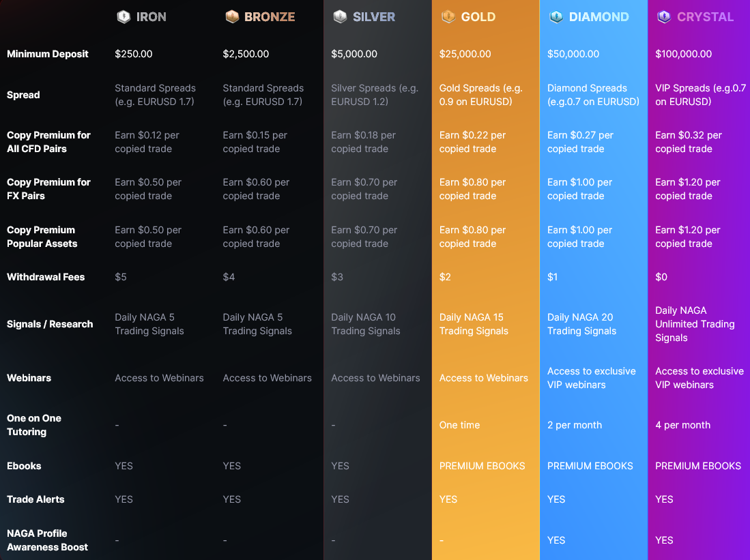Click NAGA Profile Awareness Boost label
The width and height of the screenshot is (750, 560).
48,540
